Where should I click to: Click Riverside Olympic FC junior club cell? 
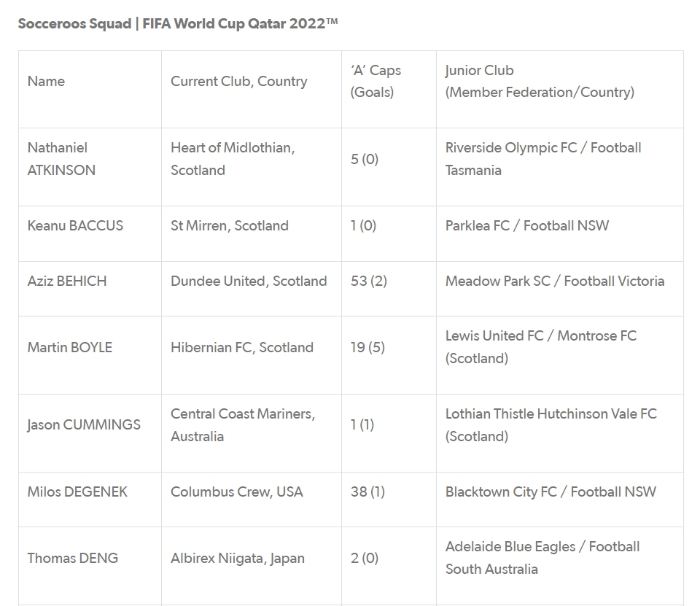(x=542, y=159)
